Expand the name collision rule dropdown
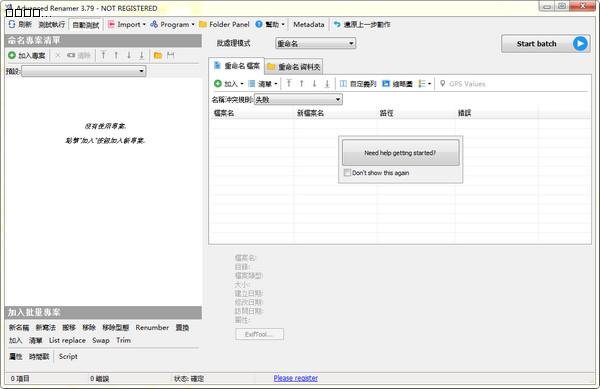 coord(298,100)
